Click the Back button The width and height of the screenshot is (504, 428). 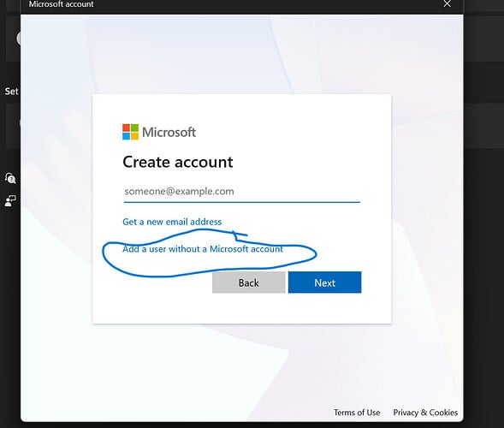(248, 282)
